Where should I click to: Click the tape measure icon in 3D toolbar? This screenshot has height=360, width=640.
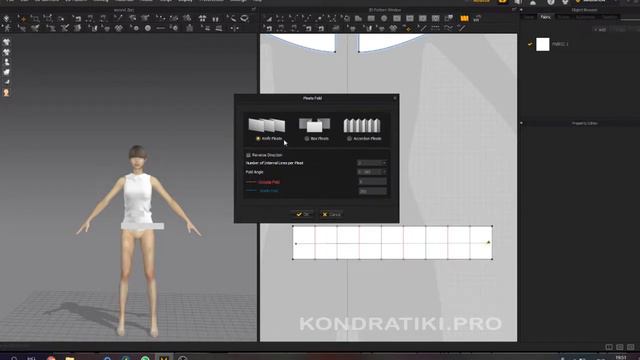tap(231, 18)
